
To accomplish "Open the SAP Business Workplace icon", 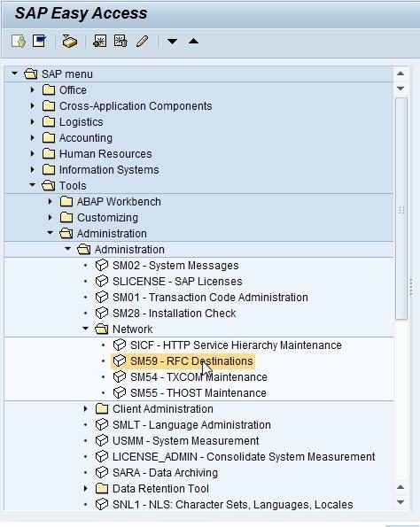I will (70, 42).
